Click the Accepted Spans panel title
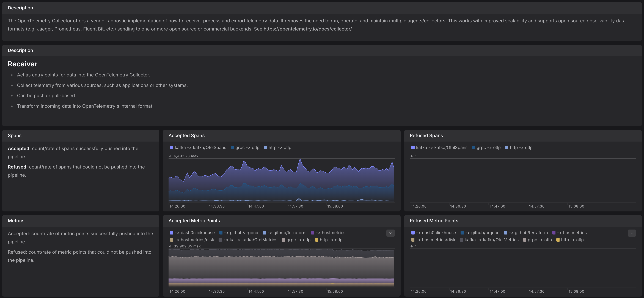Screen dimensions: 644x298 (186, 136)
